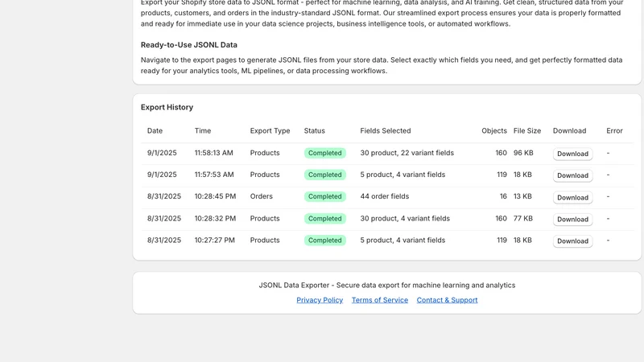Click the 'Ready-to-Use JSONL Data' heading
Screen dimensions: 644x362
click(x=189, y=45)
